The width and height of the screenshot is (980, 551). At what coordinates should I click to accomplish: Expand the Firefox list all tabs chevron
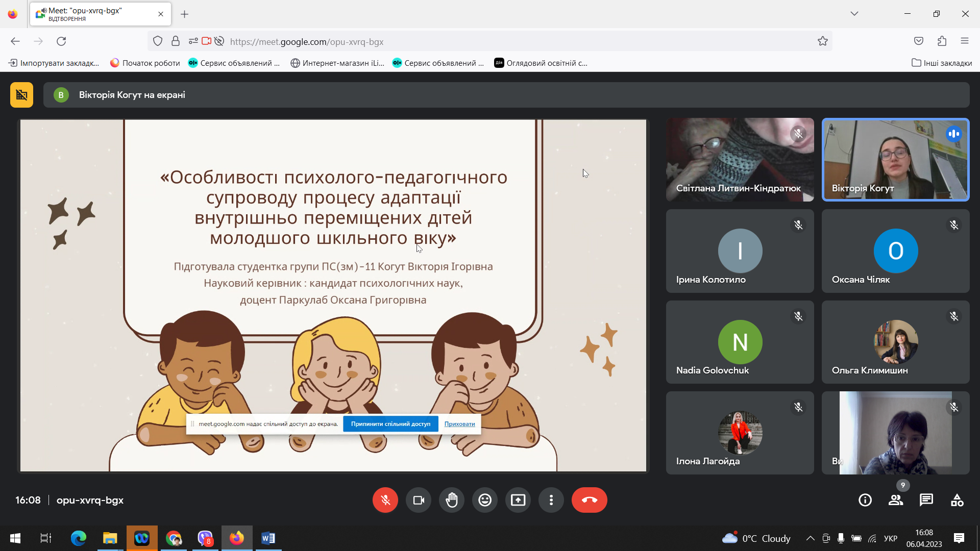[854, 14]
